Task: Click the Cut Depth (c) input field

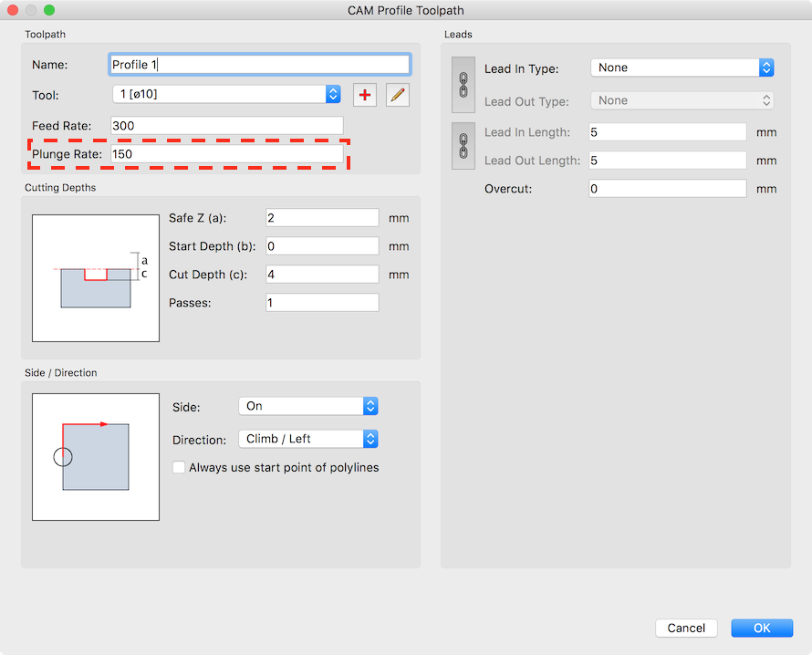Action: 322,275
